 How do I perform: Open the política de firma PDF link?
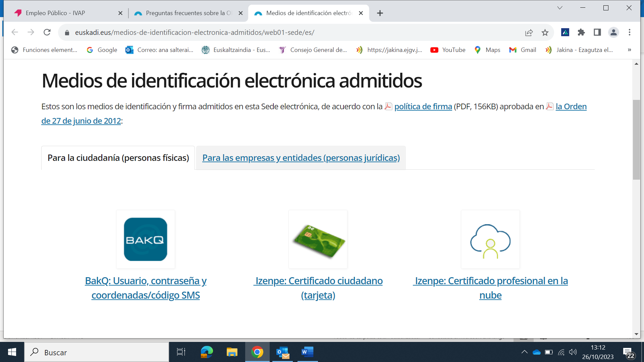(423, 107)
